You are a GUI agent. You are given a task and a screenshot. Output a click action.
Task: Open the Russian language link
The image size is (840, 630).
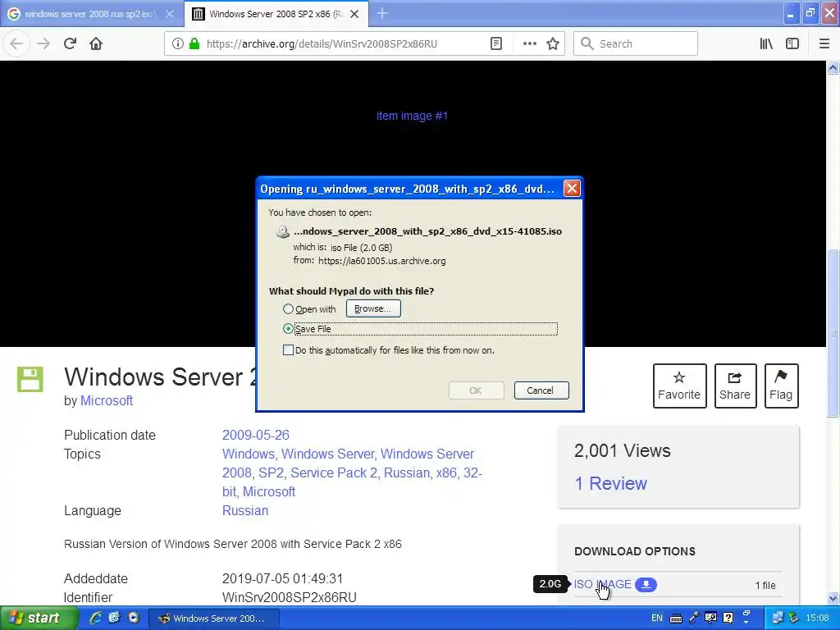tap(245, 510)
